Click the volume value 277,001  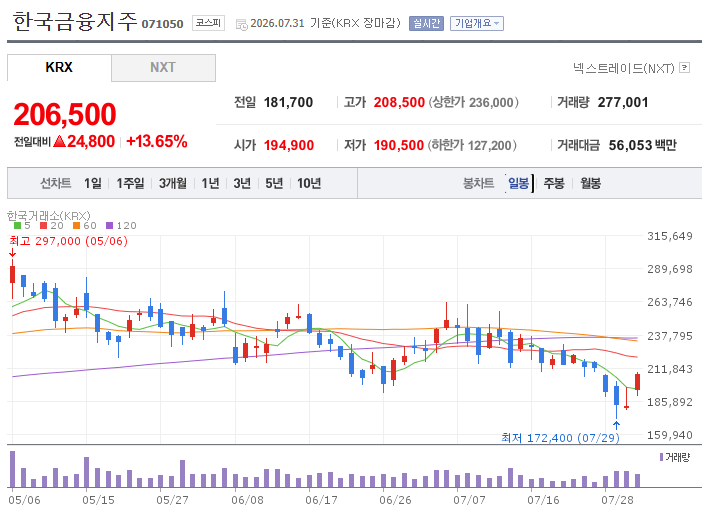[623, 102]
